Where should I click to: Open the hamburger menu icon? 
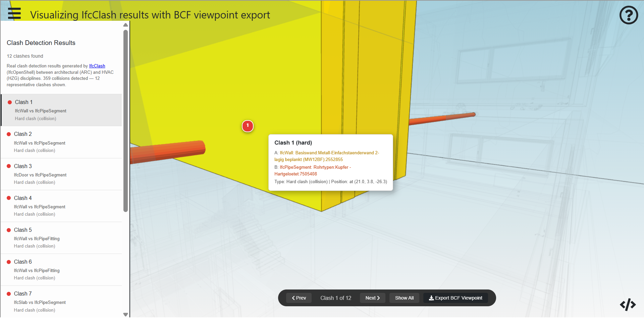(14, 13)
